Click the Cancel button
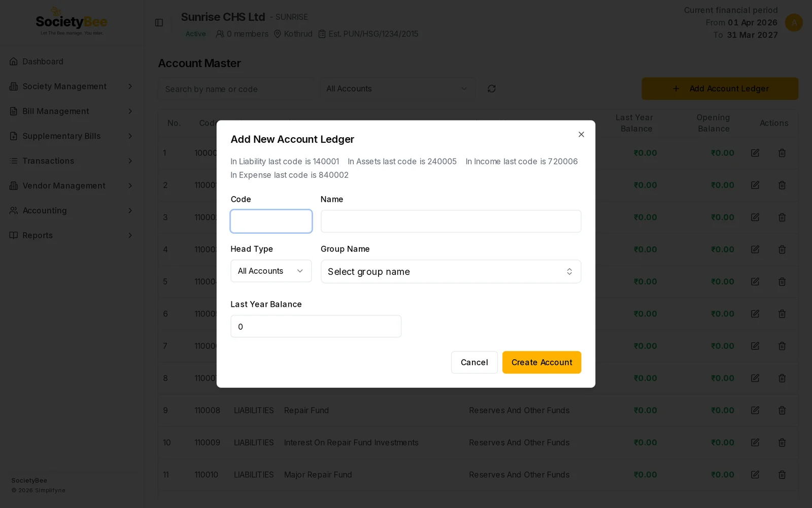This screenshot has width=812, height=508. coord(474,362)
